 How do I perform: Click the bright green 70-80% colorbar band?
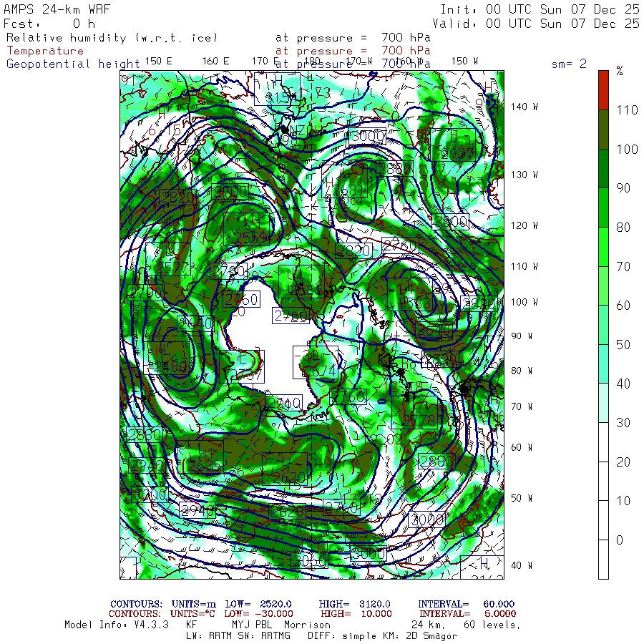pos(603,246)
